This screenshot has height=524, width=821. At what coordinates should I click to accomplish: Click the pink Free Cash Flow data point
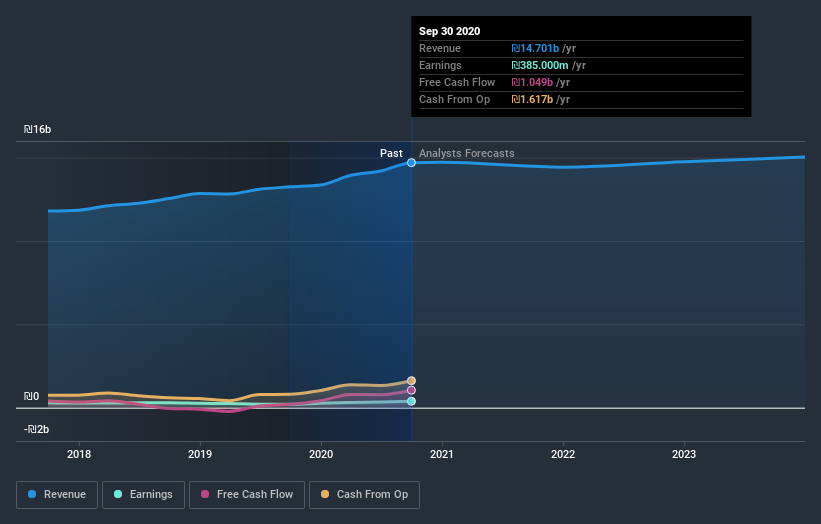pyautogui.click(x=412, y=390)
